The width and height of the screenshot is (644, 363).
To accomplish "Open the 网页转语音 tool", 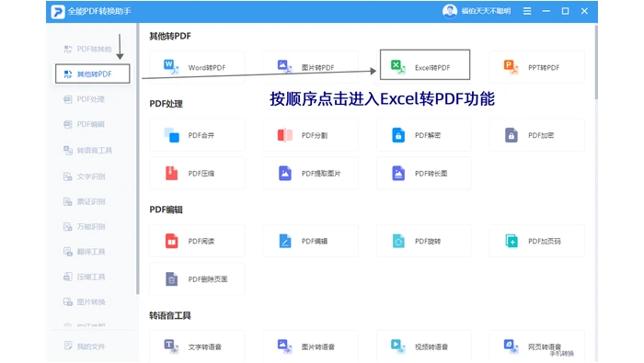I will (536, 346).
